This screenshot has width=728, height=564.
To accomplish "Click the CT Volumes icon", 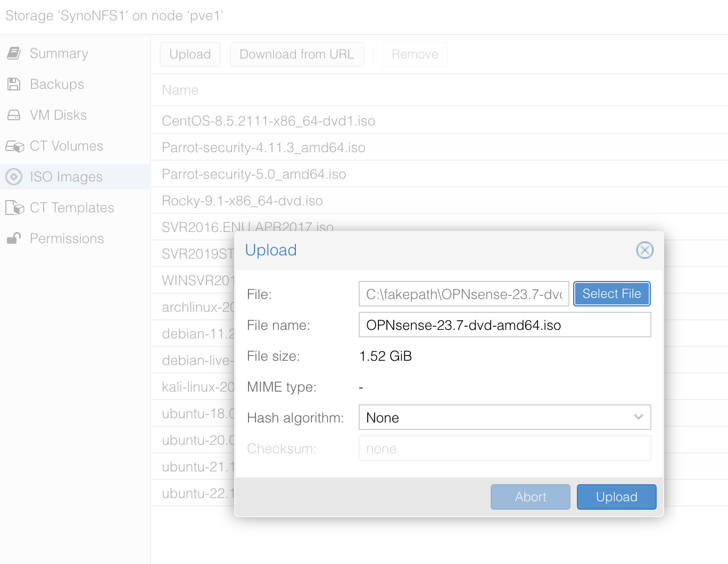I will click(x=14, y=146).
